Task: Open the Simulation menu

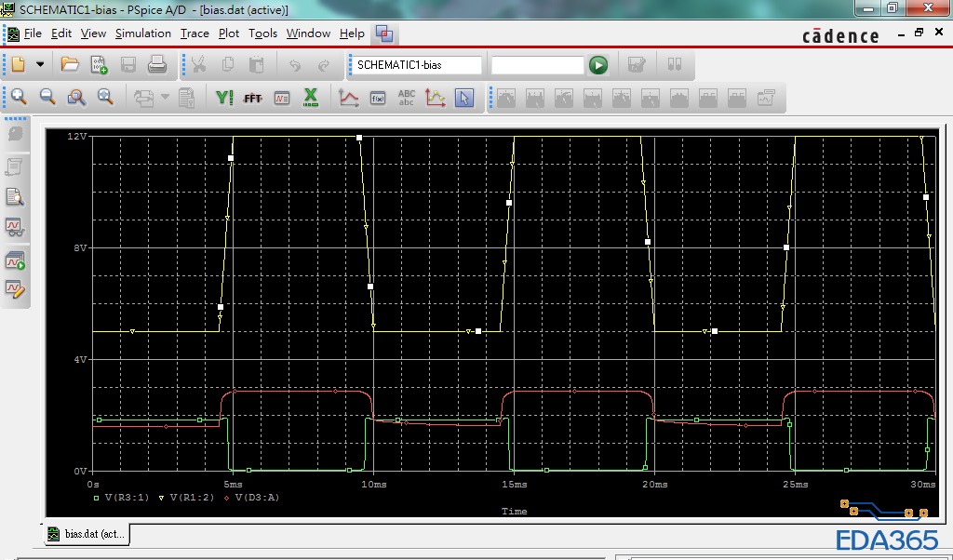Action: pos(143,33)
